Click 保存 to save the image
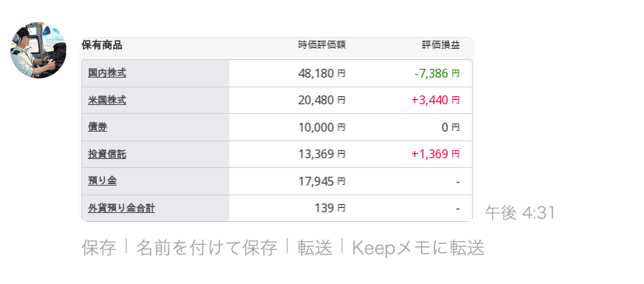 pos(98,248)
